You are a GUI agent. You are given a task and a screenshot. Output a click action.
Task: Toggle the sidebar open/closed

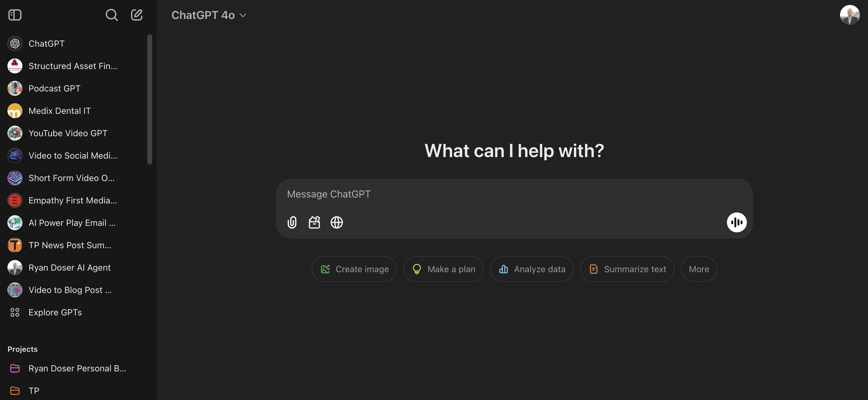click(x=15, y=15)
